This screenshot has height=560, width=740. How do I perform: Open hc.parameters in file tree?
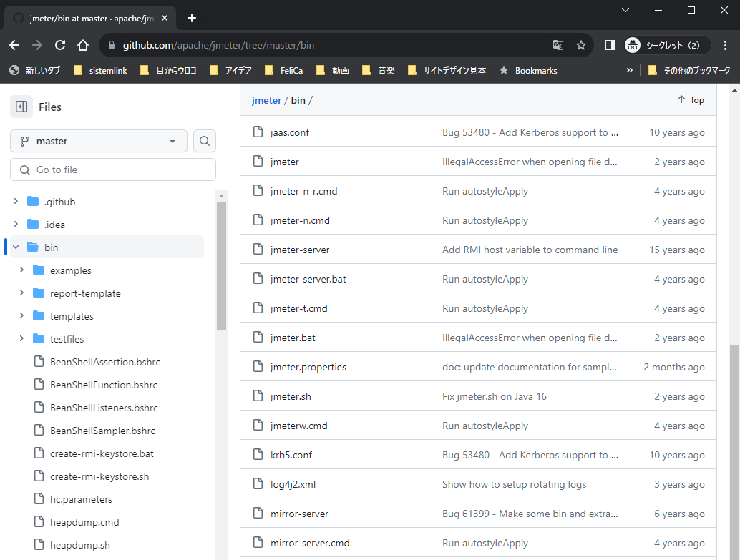tap(81, 499)
